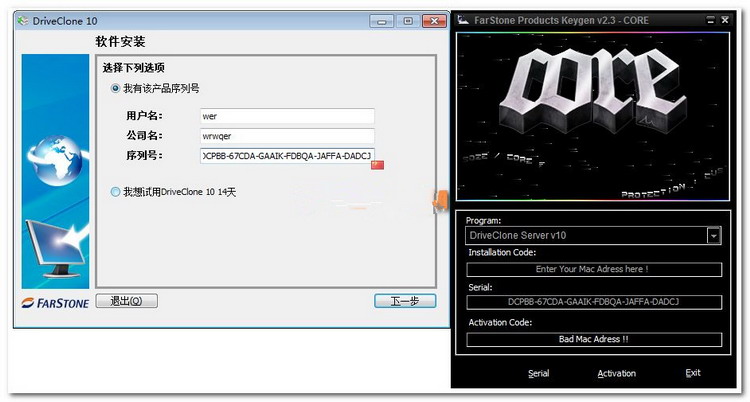Click the 'Activation Code:' label
Screen dimensions: 750x402
tap(500, 323)
